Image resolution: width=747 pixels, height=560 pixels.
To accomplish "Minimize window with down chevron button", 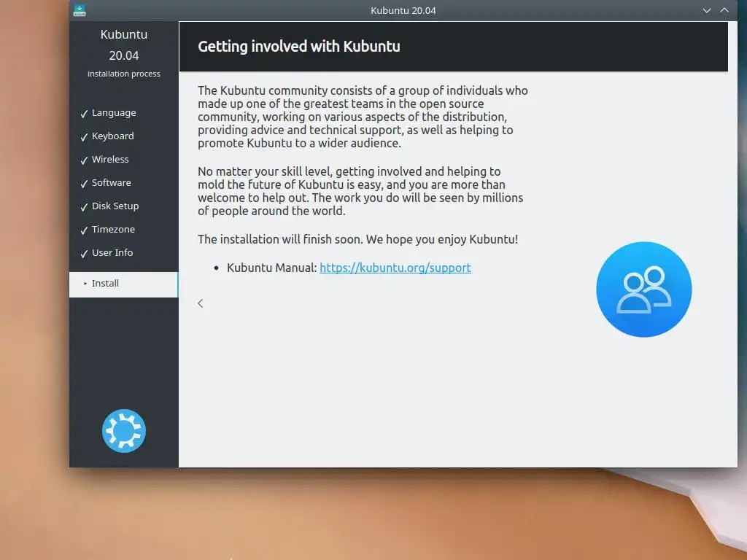I will [707, 10].
